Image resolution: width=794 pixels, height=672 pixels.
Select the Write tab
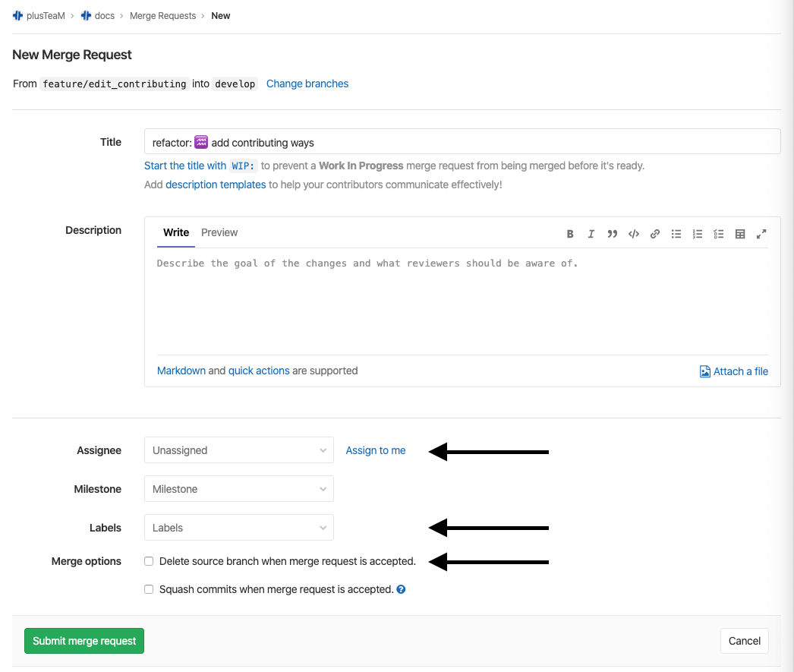(x=176, y=232)
